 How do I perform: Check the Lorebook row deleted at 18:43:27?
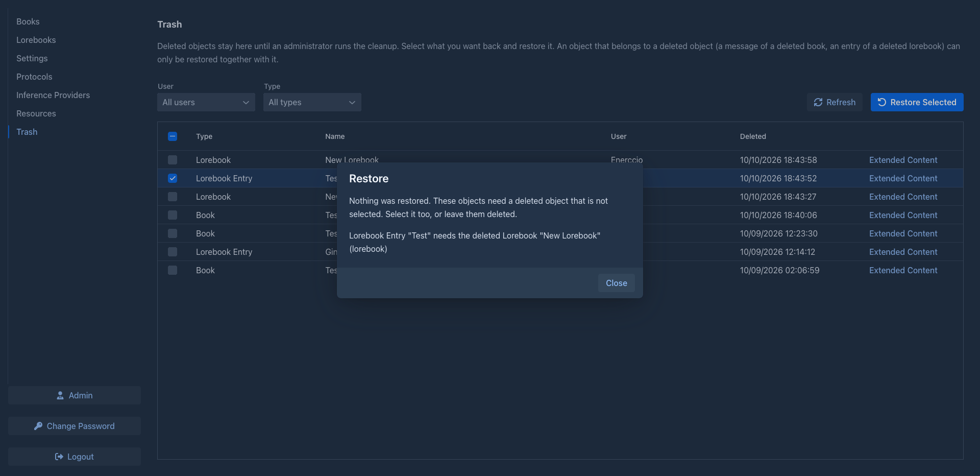point(173,197)
